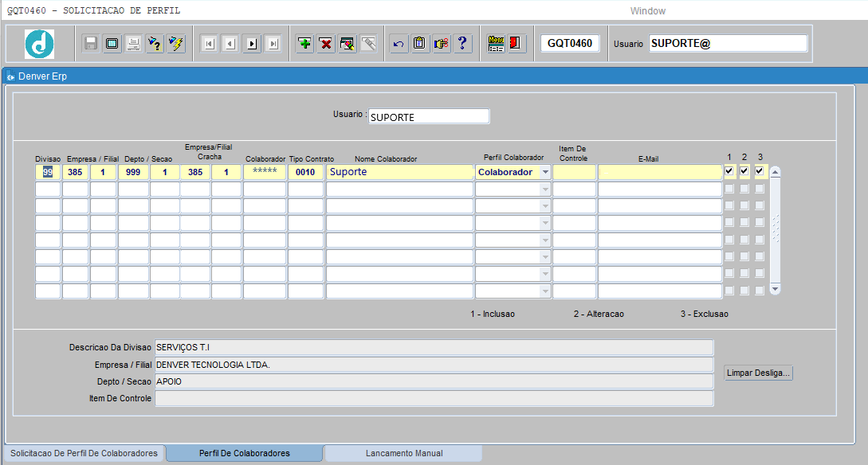Go to next record arrow icon

[252, 43]
